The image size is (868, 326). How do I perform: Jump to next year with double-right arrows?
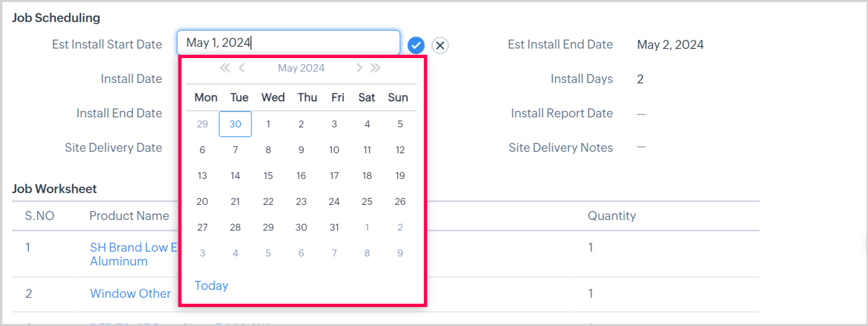point(375,68)
